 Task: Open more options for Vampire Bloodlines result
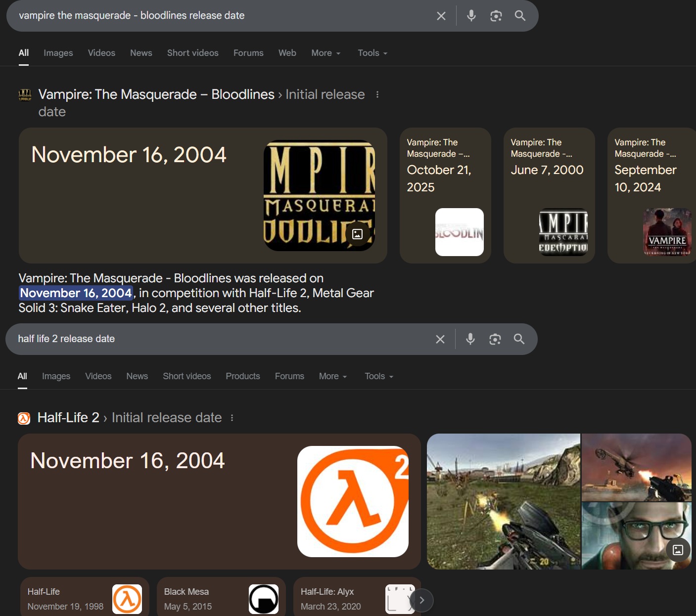(377, 94)
